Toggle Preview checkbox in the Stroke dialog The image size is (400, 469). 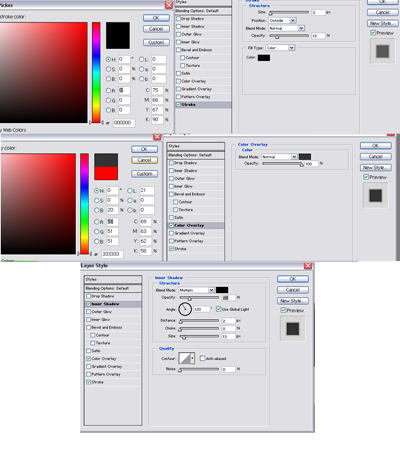tap(373, 33)
